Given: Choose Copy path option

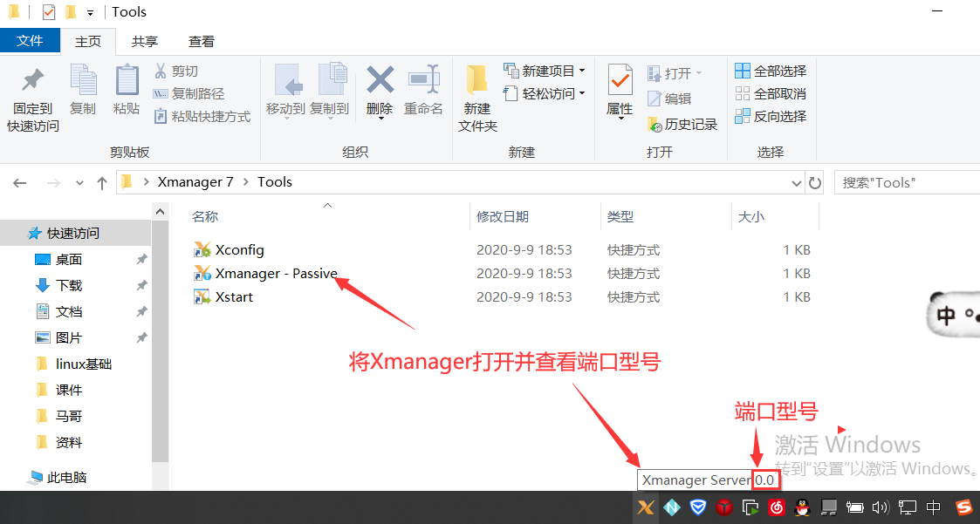Looking at the screenshot, I should pos(188,93).
